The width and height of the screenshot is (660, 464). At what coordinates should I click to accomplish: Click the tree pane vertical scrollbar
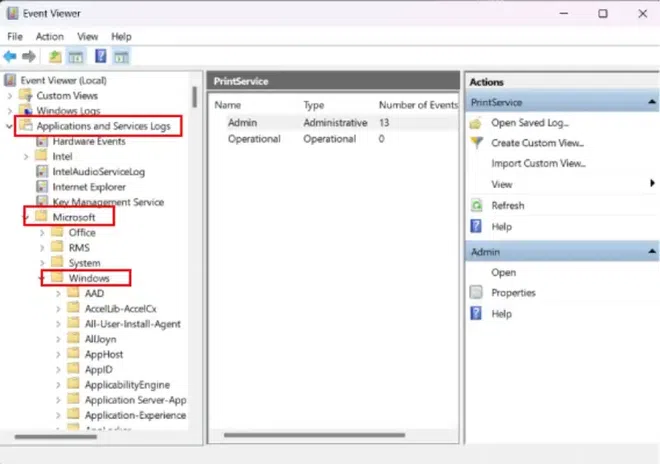pos(194,96)
